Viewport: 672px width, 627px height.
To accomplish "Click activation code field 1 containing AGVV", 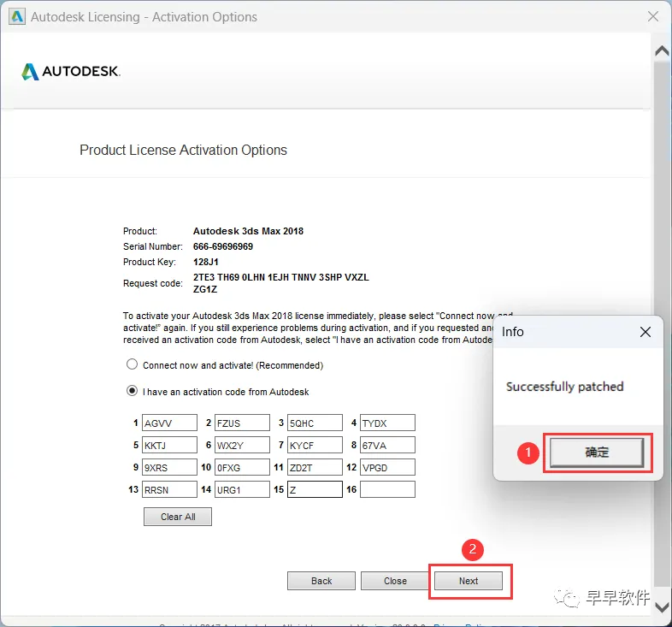I will tap(170, 423).
